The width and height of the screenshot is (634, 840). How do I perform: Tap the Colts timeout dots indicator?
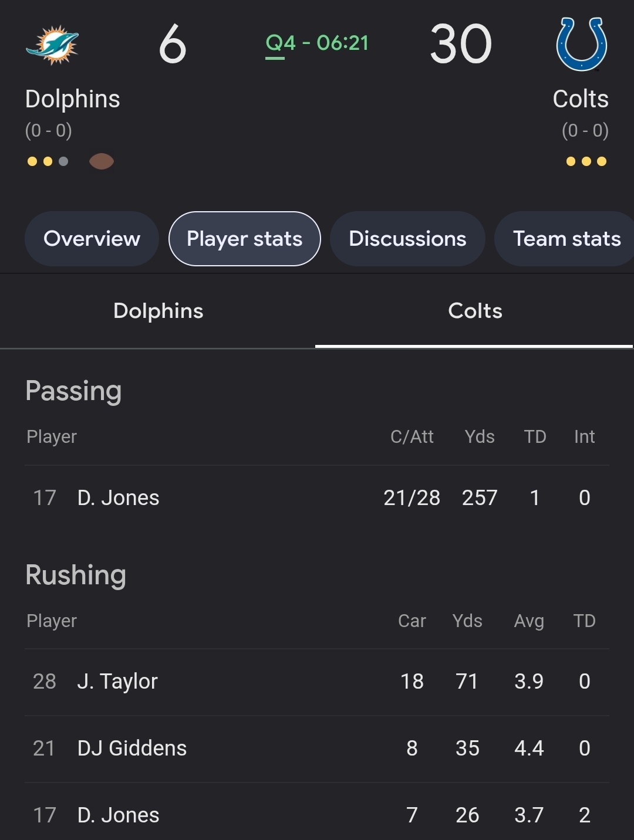pos(586,161)
